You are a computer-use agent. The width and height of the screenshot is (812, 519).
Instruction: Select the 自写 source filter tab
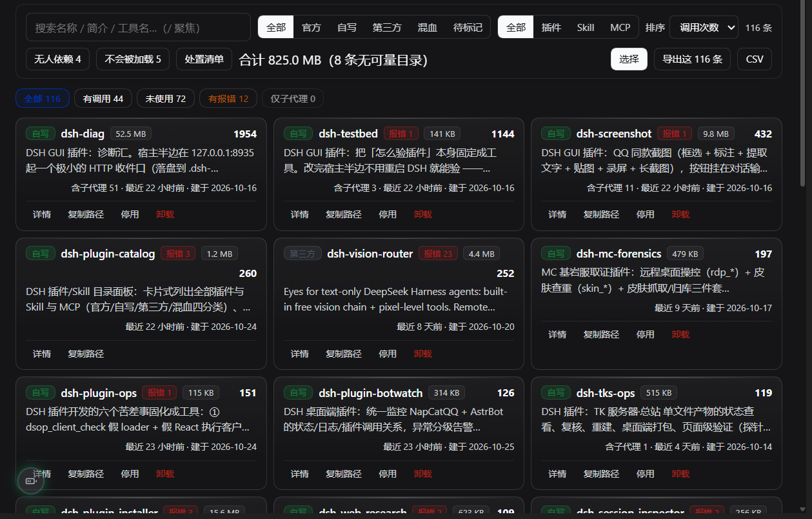tap(347, 28)
